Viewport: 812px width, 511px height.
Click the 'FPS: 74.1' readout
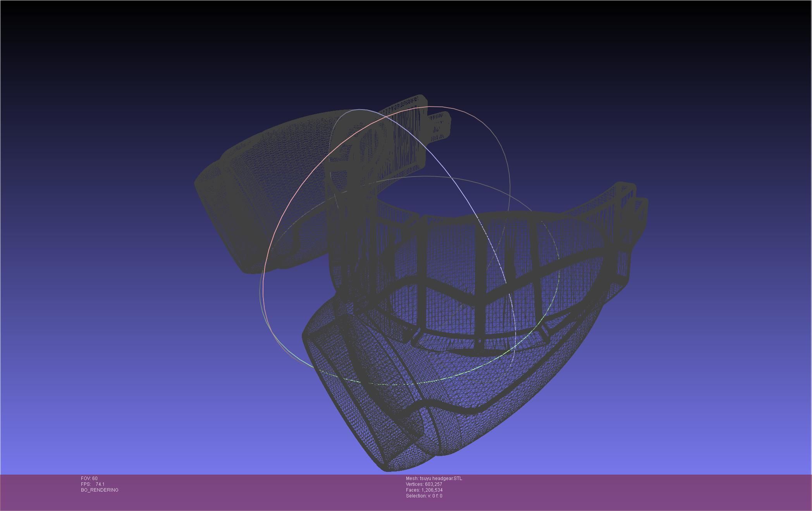point(93,484)
